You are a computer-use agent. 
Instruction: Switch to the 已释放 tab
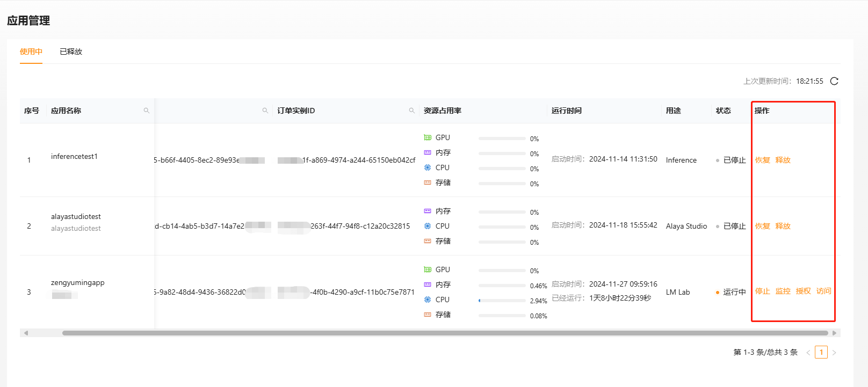pos(71,52)
